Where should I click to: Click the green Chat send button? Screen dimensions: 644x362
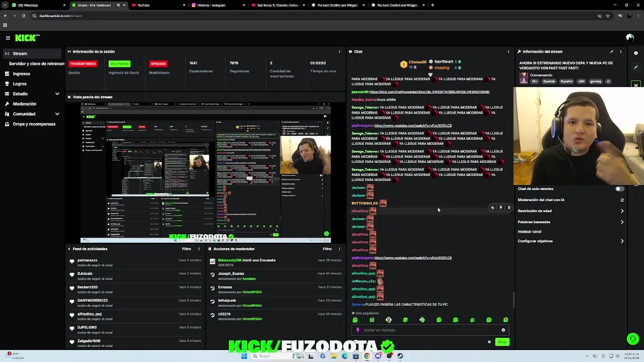[502, 342]
